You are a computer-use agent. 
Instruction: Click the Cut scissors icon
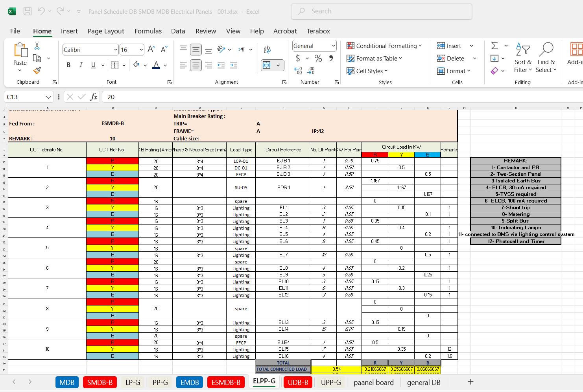point(37,46)
